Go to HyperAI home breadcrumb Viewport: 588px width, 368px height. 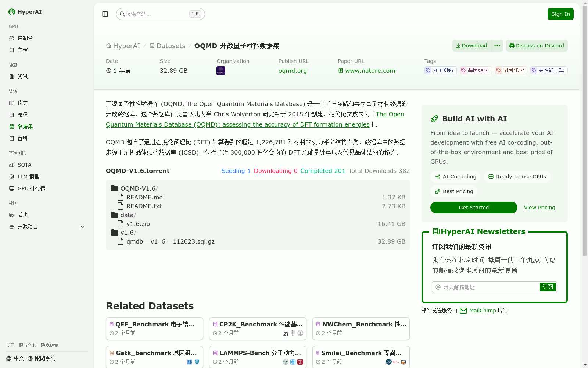click(123, 46)
